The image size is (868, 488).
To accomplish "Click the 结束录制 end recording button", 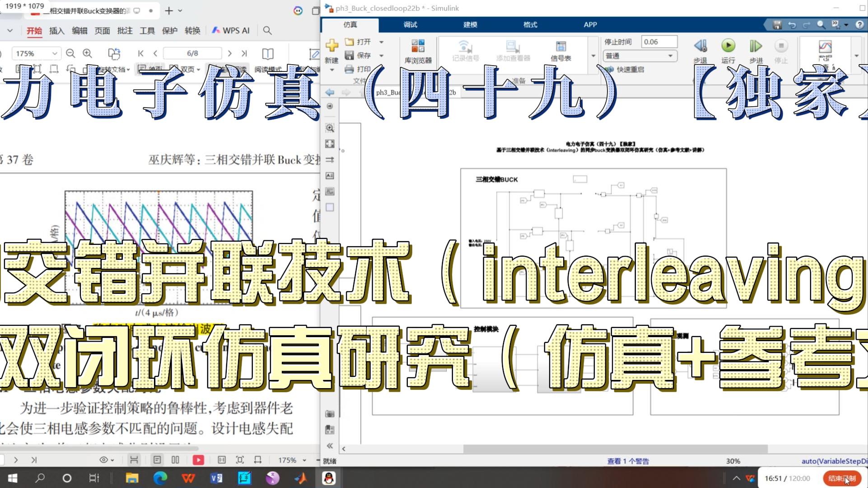I will [x=841, y=478].
